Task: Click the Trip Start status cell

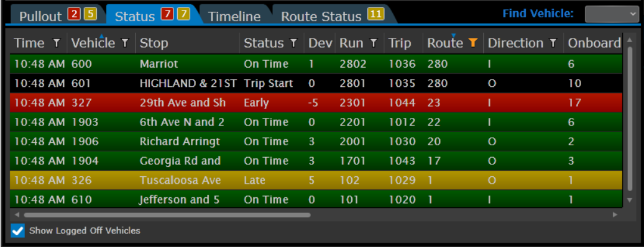Action: 269,83
